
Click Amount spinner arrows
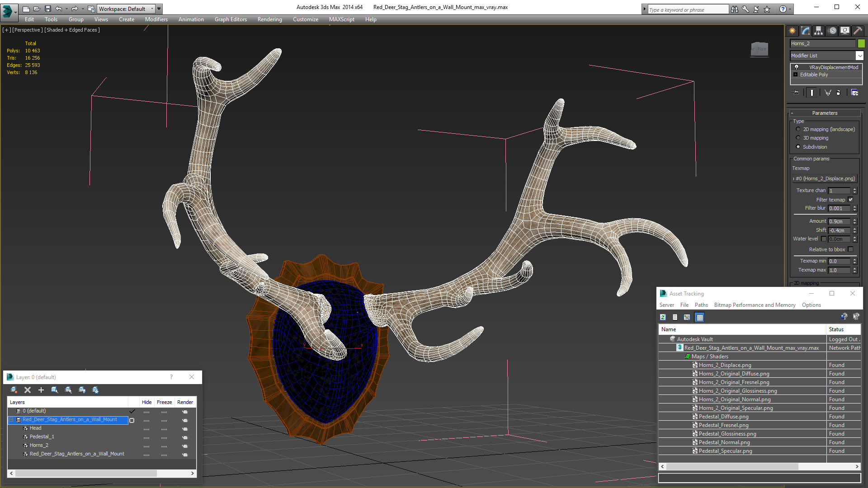[854, 221]
